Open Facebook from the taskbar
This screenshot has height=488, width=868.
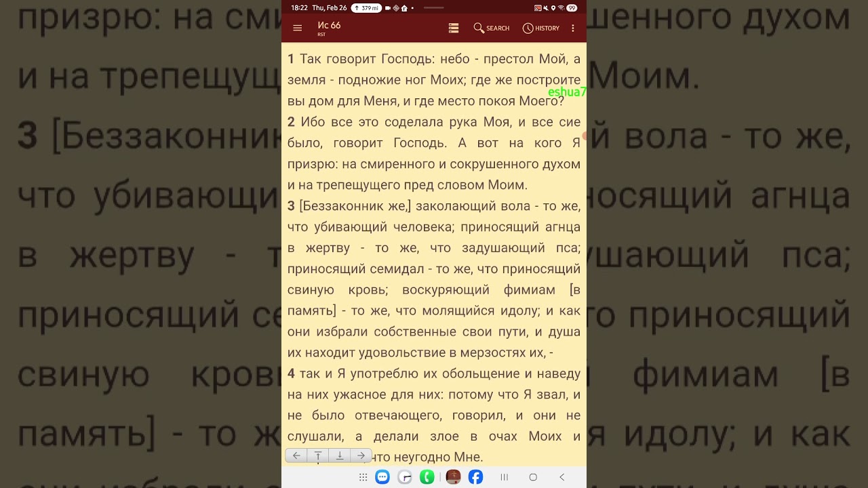pos(475,477)
